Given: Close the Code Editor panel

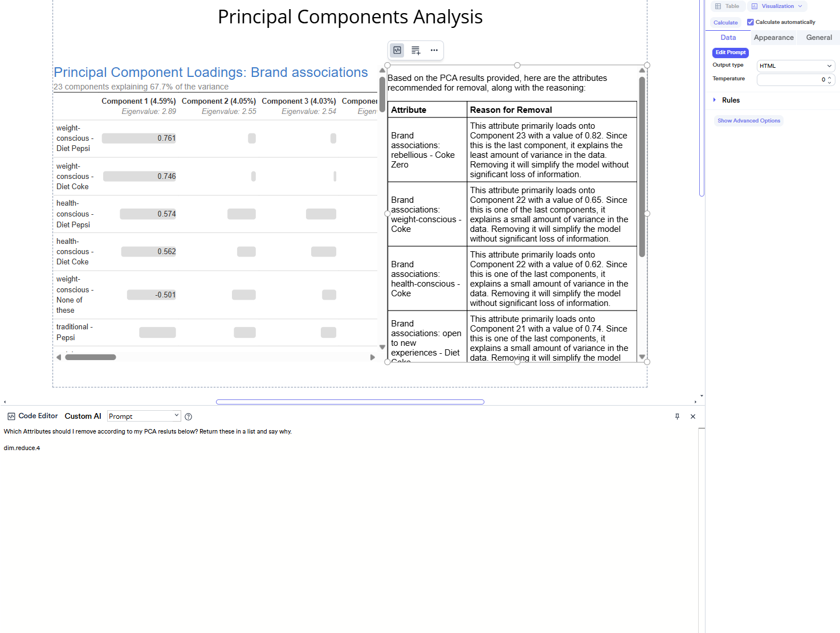Looking at the screenshot, I should point(693,416).
